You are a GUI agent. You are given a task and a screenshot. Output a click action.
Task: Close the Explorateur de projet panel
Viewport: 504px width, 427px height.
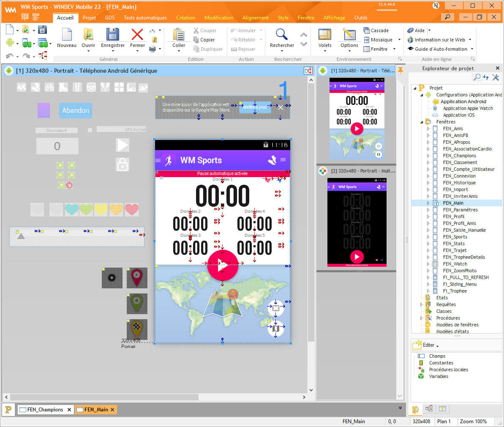coord(498,68)
